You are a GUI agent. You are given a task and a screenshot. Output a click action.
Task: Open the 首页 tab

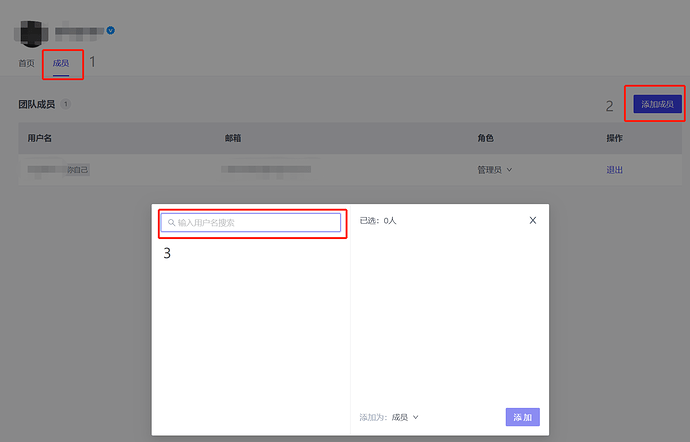click(x=26, y=63)
